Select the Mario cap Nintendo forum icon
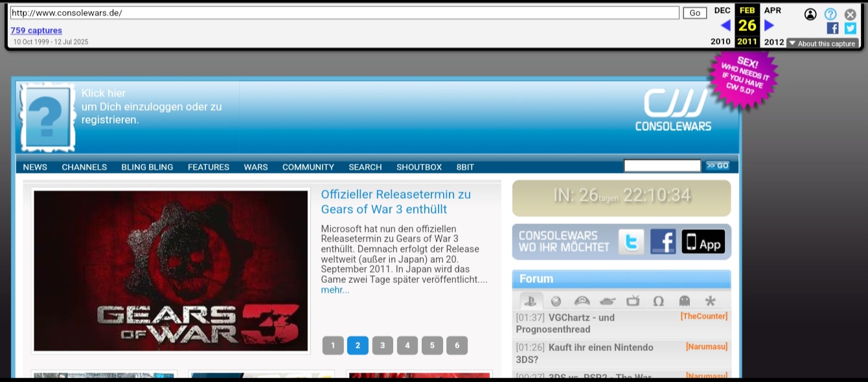This screenshot has width=868, height=382. [582, 301]
